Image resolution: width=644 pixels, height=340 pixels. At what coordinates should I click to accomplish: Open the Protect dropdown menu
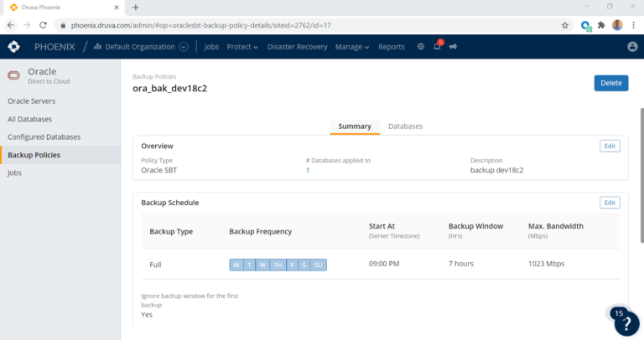click(242, 47)
